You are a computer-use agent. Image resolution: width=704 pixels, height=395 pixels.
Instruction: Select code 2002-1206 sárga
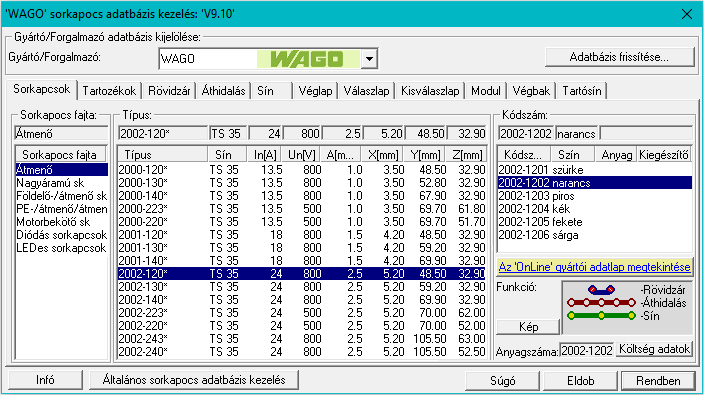coord(595,235)
